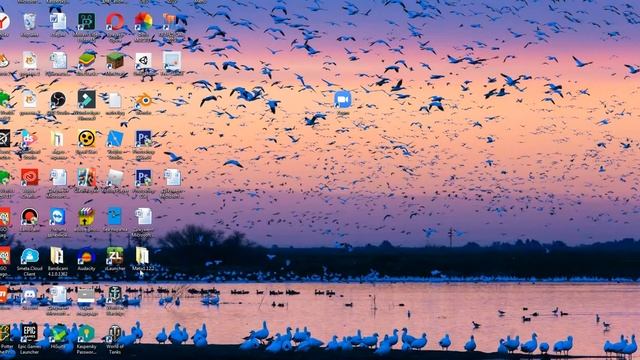Select the Word document beside the Recycle Bin

point(58,22)
